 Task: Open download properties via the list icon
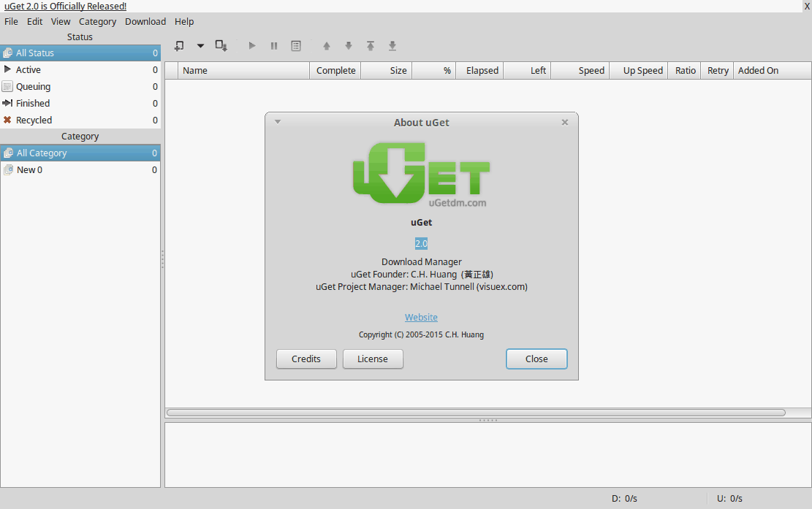295,45
